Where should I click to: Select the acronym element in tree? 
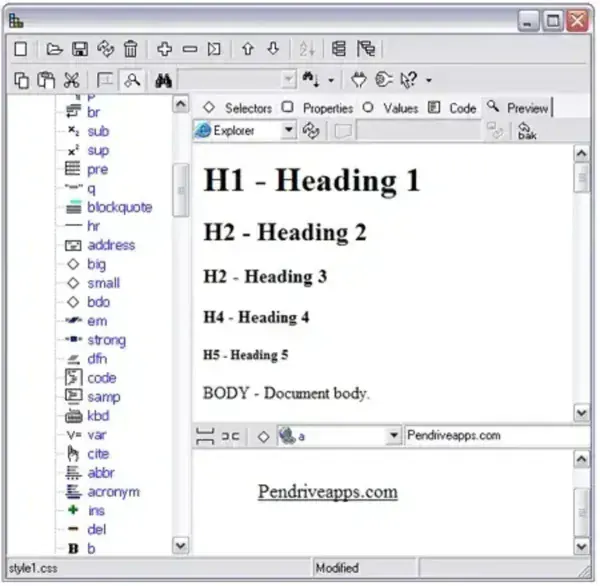point(113,492)
